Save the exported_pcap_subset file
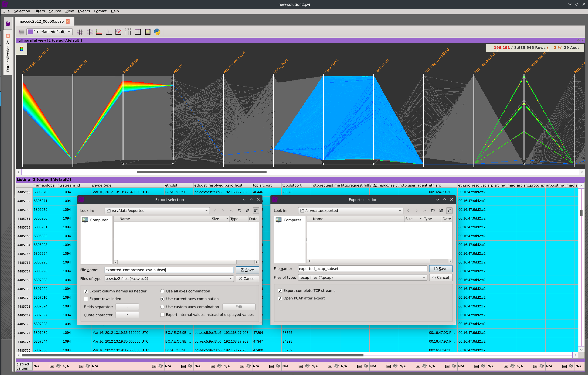 440,269
